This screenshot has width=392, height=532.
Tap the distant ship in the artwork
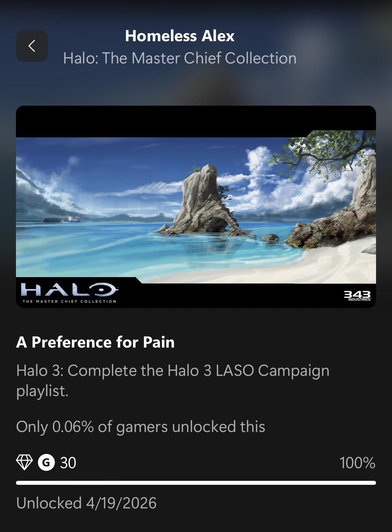[62, 219]
